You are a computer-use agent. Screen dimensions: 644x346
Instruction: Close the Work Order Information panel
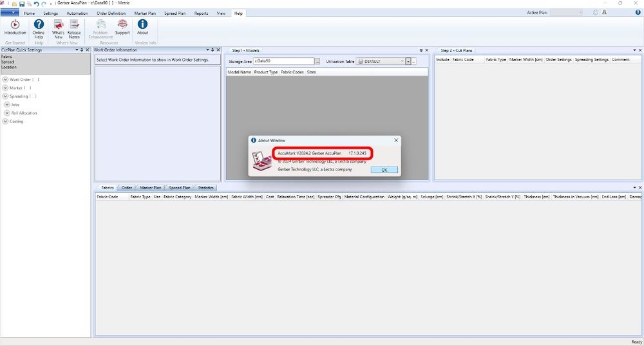(x=218, y=50)
